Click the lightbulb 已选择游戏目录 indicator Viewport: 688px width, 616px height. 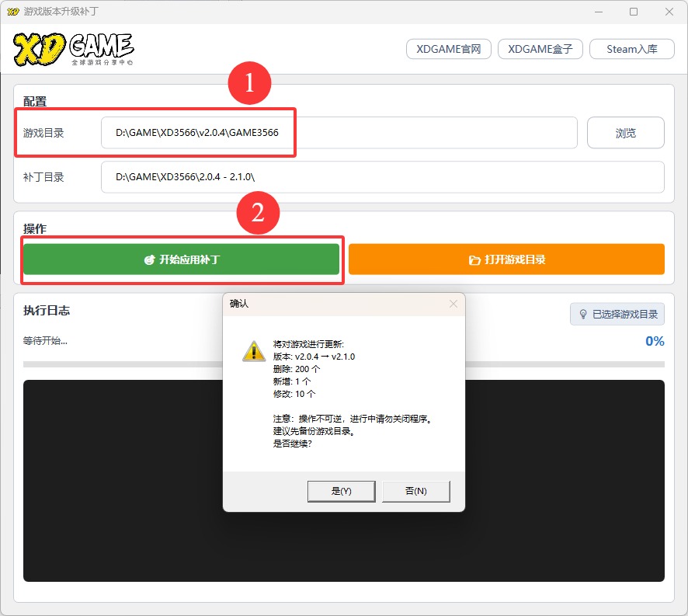coord(617,314)
